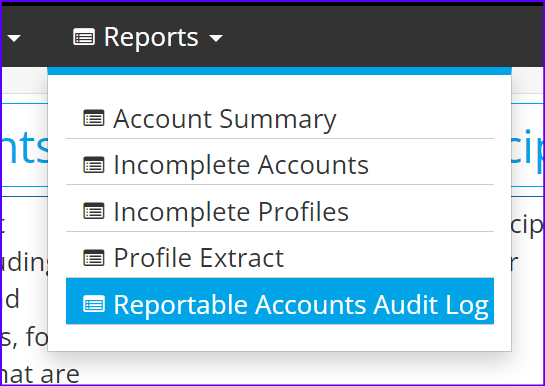Image resolution: width=545 pixels, height=386 pixels.
Task: Open Reportable Accounts Audit Log
Action: point(280,301)
